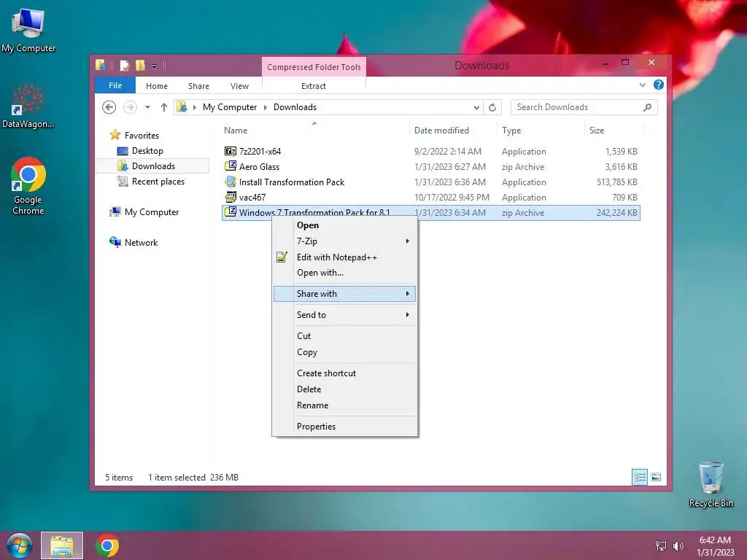This screenshot has height=560, width=747.
Task: Open the My Computer desktop icon
Action: 28,31
